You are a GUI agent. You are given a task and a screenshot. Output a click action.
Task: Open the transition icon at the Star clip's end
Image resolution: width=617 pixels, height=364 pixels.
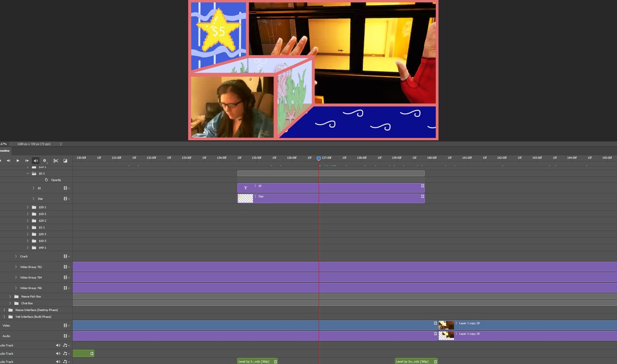tap(422, 196)
